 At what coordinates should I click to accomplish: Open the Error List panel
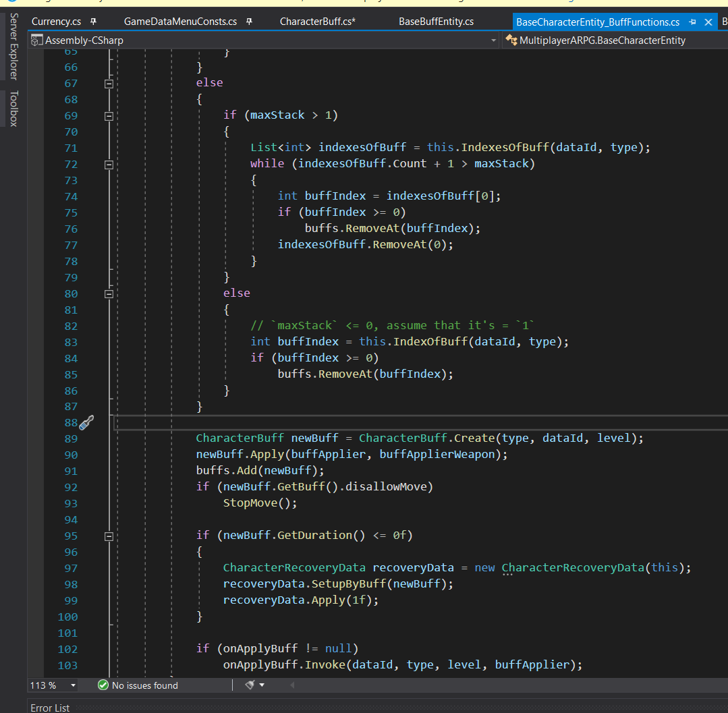(50, 708)
